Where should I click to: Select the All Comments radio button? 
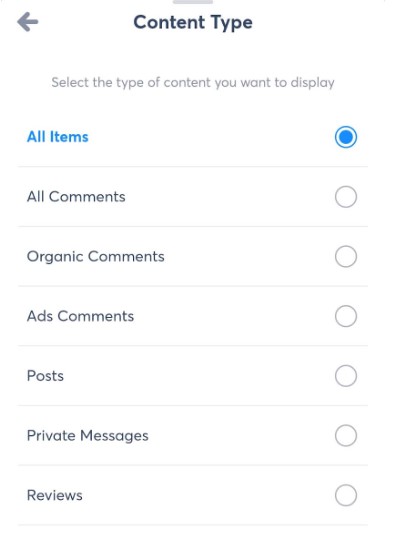pyautogui.click(x=346, y=197)
